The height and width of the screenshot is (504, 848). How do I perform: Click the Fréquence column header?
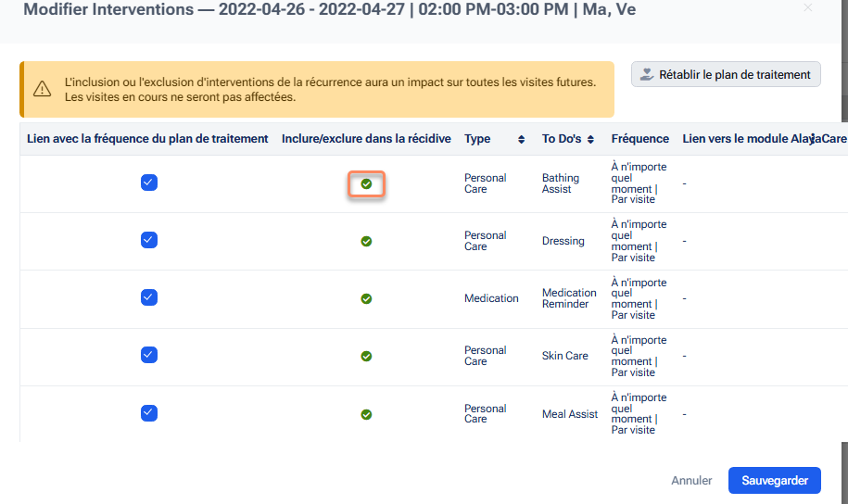click(639, 139)
